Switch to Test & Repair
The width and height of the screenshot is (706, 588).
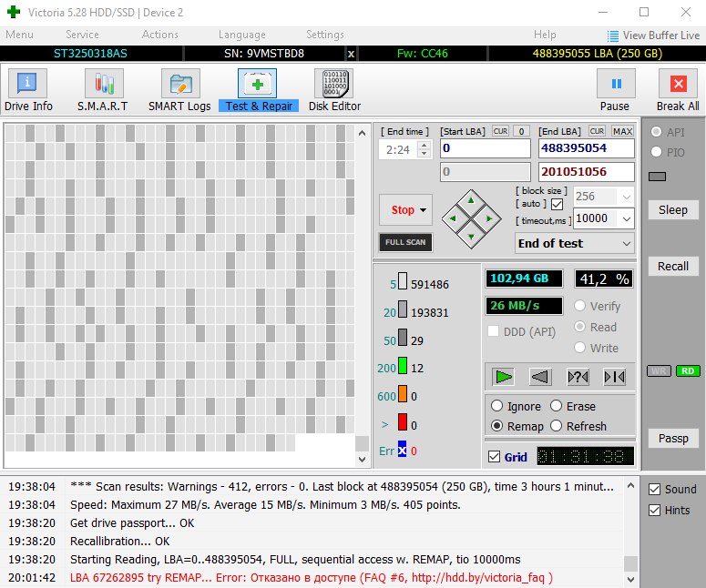259,90
